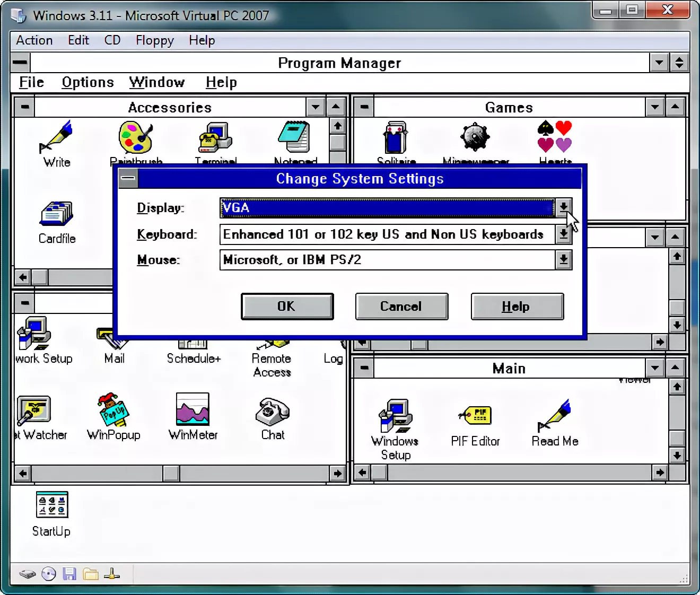Open the Network group control menu box

25,303
